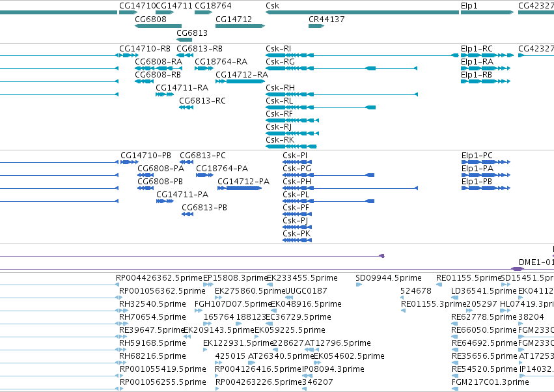The width and height of the screenshot is (554, 392).
Task: Click the Csk-PL protein
Action: 328,201
